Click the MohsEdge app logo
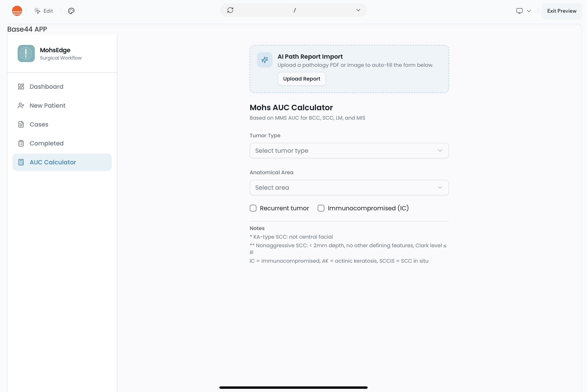This screenshot has width=587, height=392. click(26, 53)
